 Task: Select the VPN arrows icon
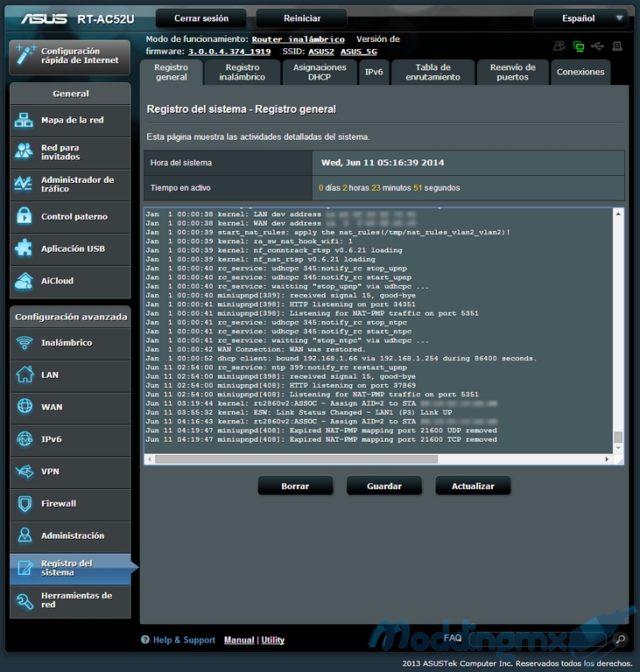[25, 471]
